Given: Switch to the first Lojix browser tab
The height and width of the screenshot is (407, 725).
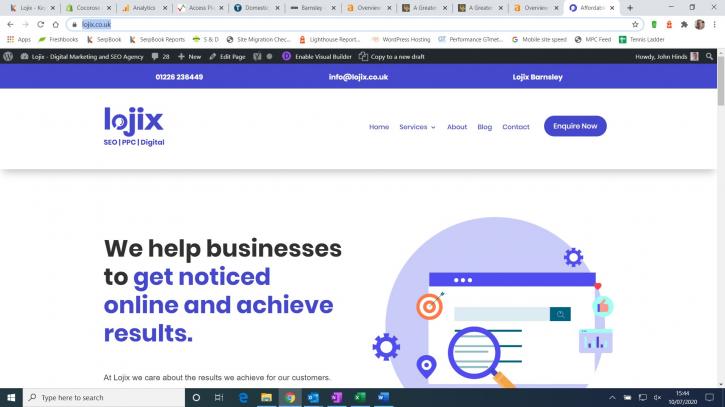Looking at the screenshot, I should 32,8.
